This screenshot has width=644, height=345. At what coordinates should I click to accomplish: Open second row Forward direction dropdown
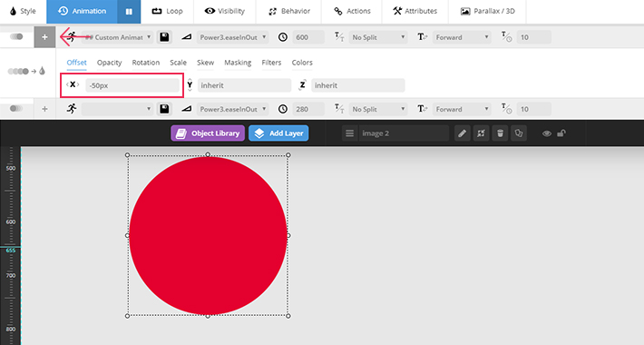462,109
